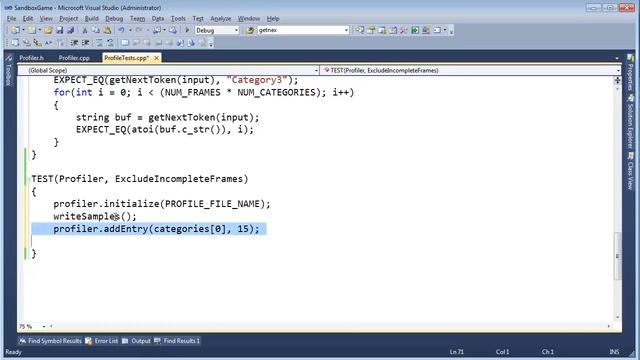The height and width of the screenshot is (360, 640).
Task: Click the highlighted 'profiler.addEntry(categories[0], 15);' line
Action: 156,229
